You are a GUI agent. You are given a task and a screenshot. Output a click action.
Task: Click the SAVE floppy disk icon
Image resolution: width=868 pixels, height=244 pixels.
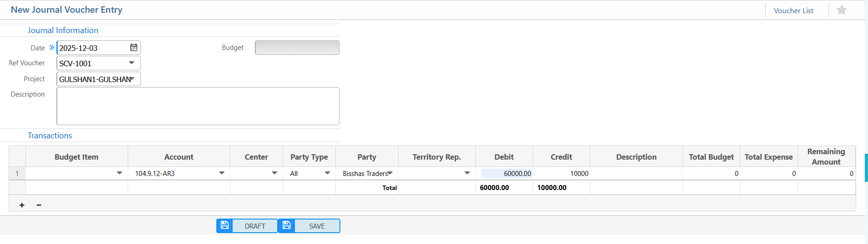(x=287, y=225)
